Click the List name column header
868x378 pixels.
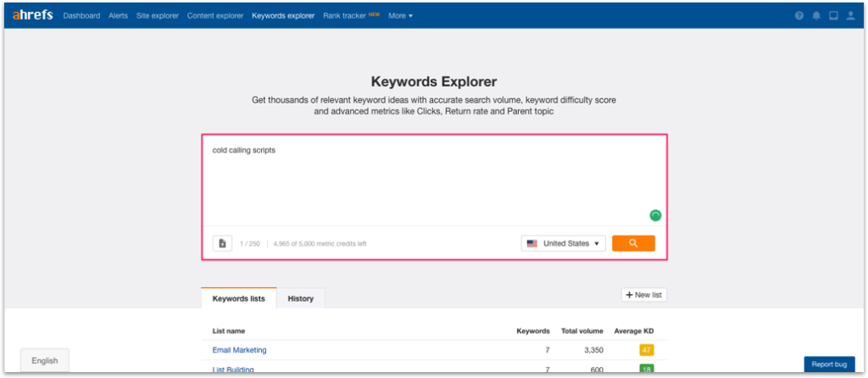(229, 331)
